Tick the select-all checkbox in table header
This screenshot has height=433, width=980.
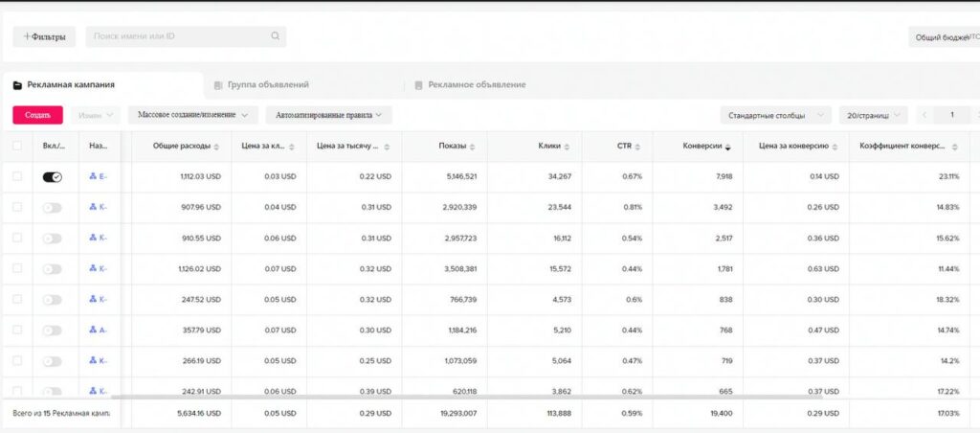tap(16, 147)
